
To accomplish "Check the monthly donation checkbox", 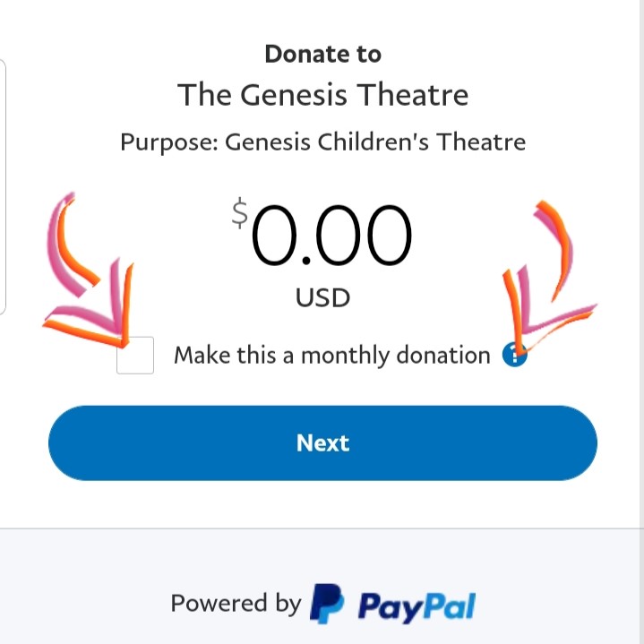I will point(135,356).
